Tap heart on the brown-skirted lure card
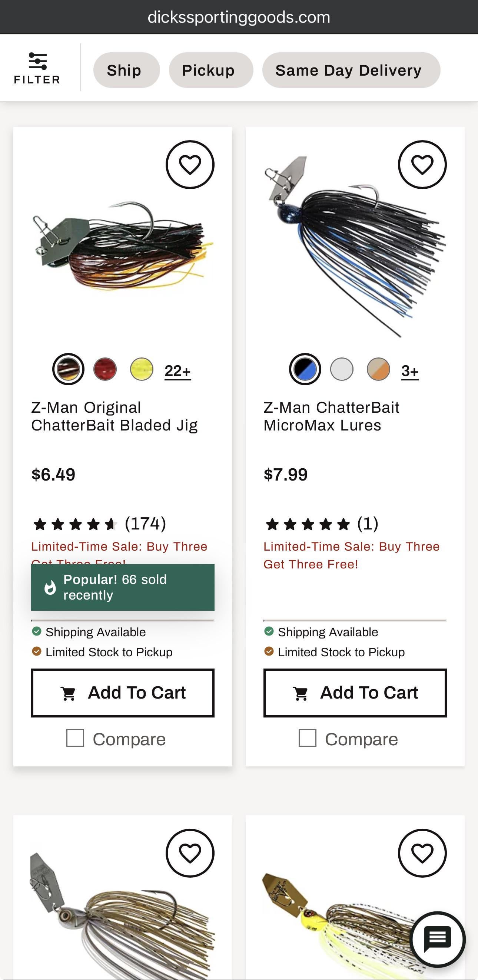This screenshot has height=980, width=478. 190,853
